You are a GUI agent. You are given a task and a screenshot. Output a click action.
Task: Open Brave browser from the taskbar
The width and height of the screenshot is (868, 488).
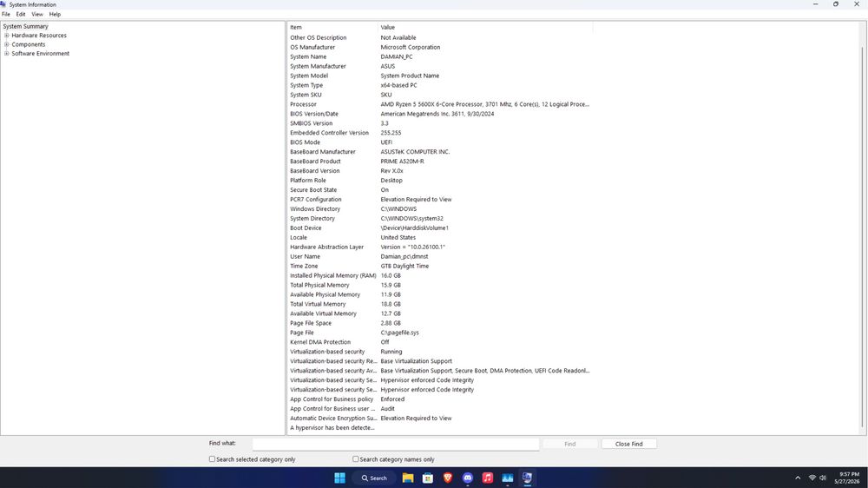click(x=448, y=478)
